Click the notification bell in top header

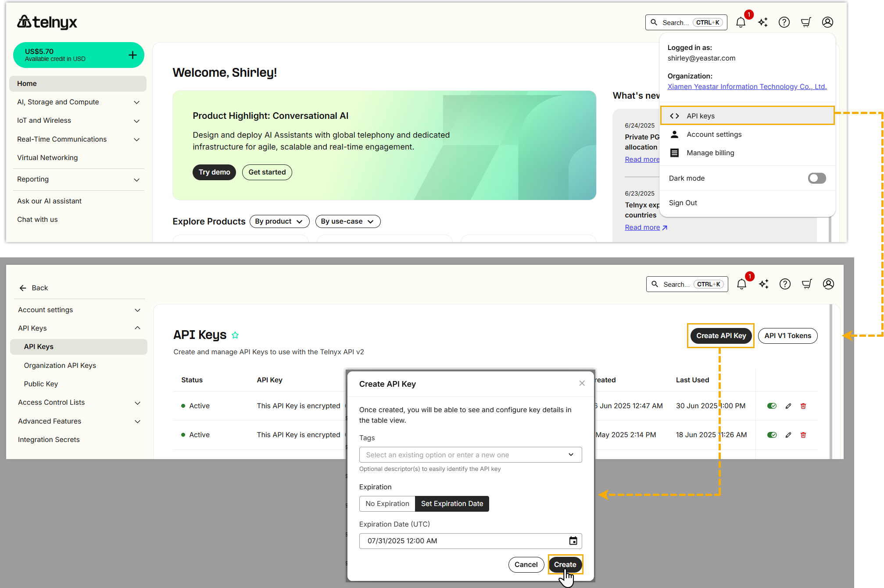point(741,22)
